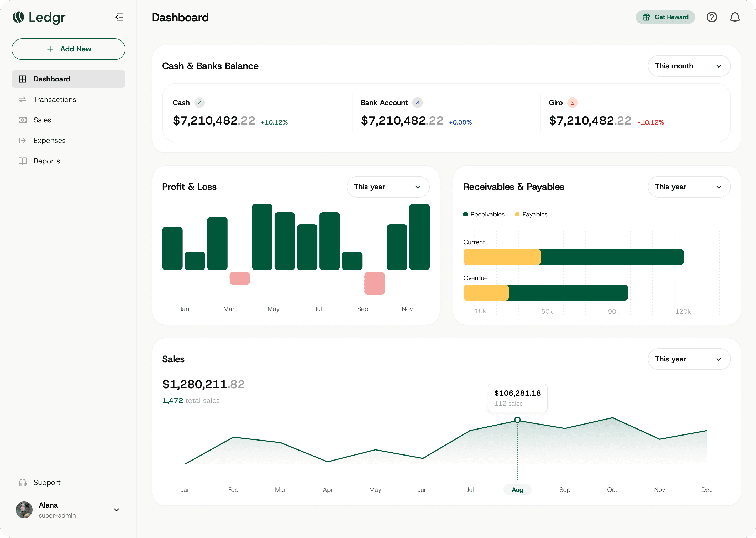
Task: Click the Cash up-arrow trend icon
Action: click(x=199, y=103)
